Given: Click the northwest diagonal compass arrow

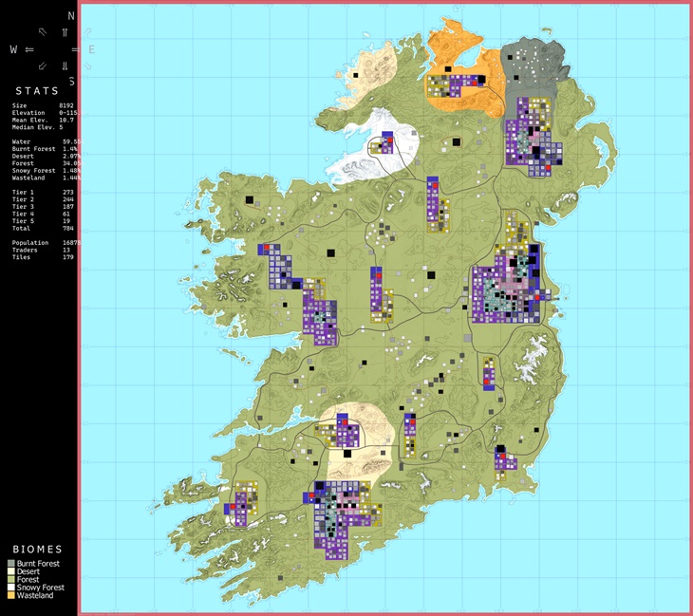Looking at the screenshot, I should [43, 32].
